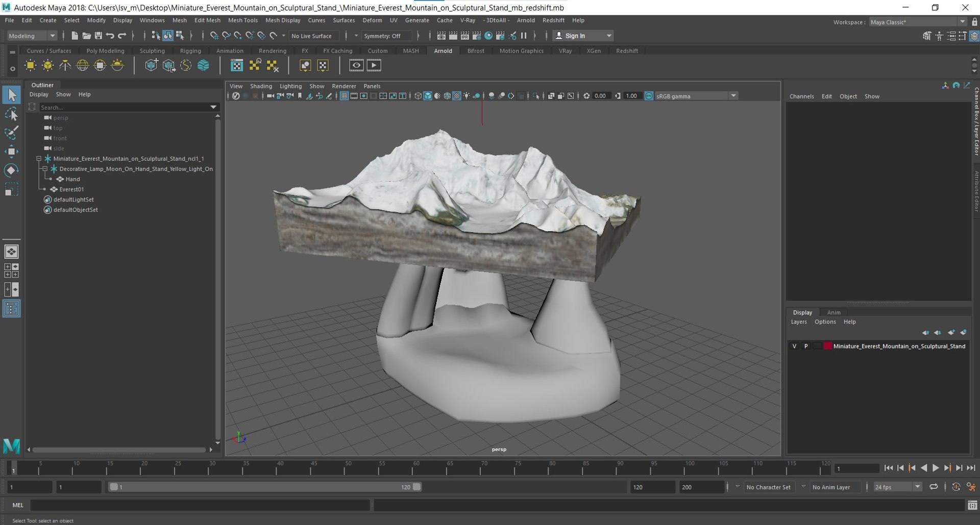The height and width of the screenshot is (525, 980).
Task: Open the 24 fps frame rate dropdown
Action: tap(897, 487)
